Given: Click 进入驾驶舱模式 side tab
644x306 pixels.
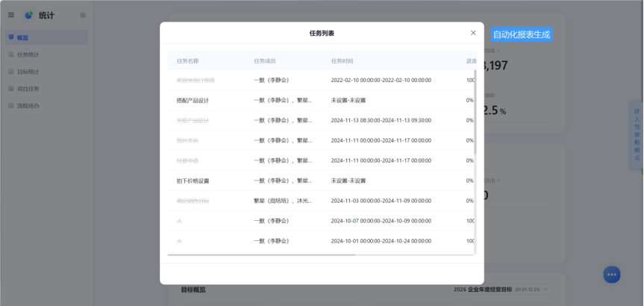Looking at the screenshot, I should pyautogui.click(x=637, y=135).
